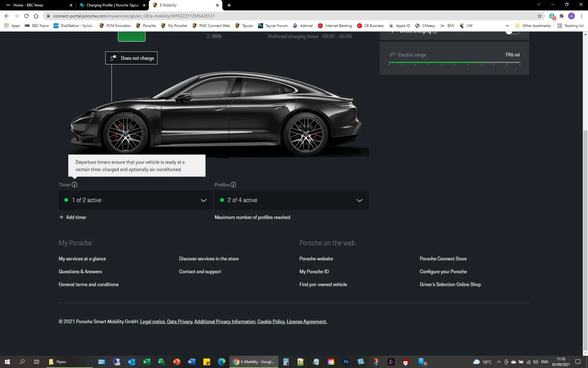
Task: Open the Reading list
Action: tap(570, 26)
